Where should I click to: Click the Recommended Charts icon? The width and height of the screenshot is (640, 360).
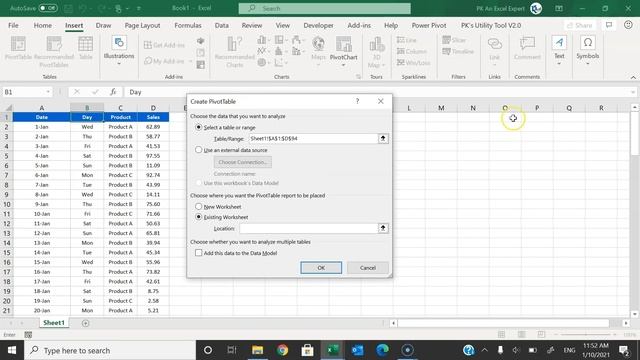point(234,51)
